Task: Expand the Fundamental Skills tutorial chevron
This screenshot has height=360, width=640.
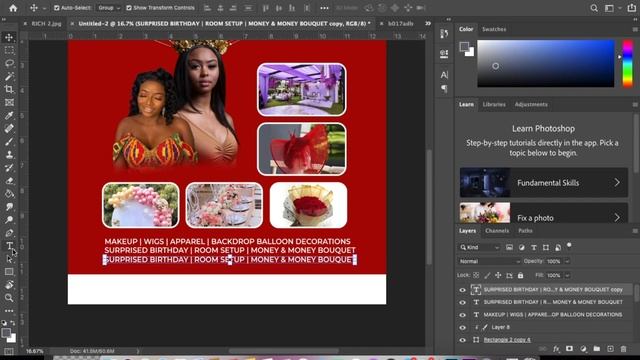Action: click(617, 182)
